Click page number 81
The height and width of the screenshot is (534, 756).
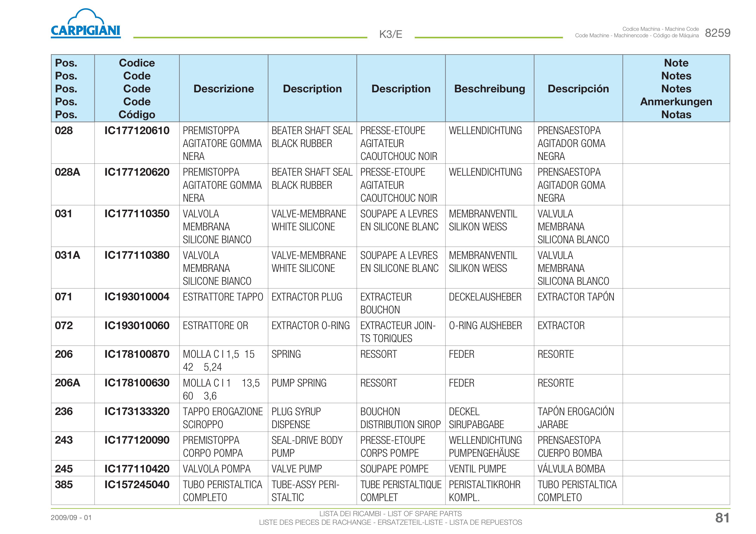click(722, 518)
